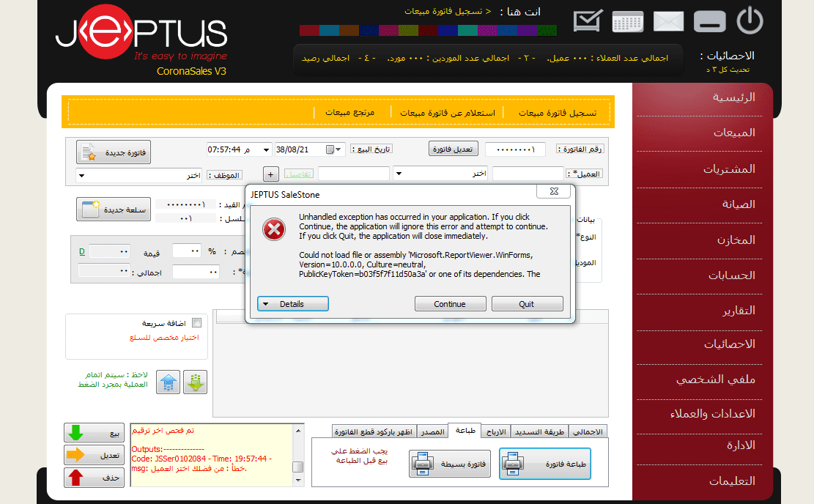Click the minimize bar icon in the header
The image size is (814, 504).
point(710,22)
